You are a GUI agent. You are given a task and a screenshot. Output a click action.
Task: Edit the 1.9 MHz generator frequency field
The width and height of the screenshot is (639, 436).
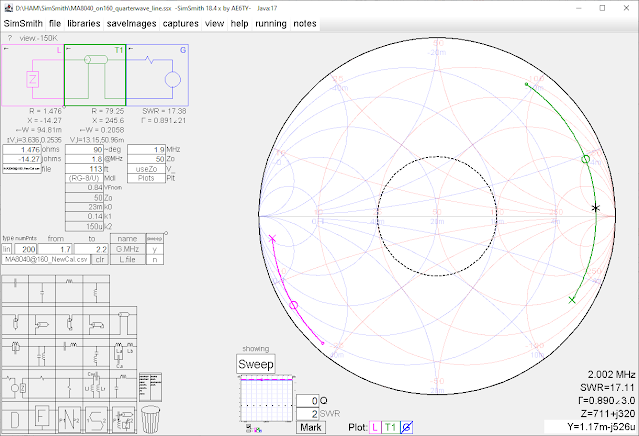pyautogui.click(x=146, y=150)
